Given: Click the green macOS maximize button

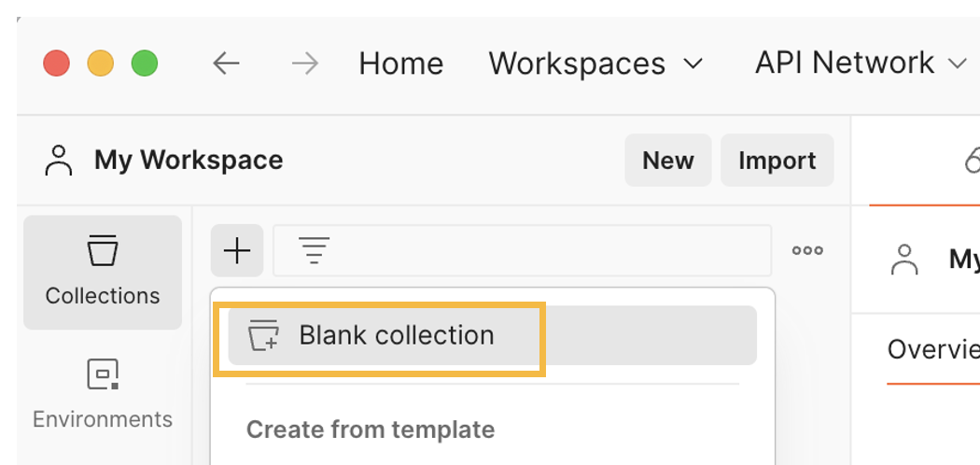Looking at the screenshot, I should [144, 63].
